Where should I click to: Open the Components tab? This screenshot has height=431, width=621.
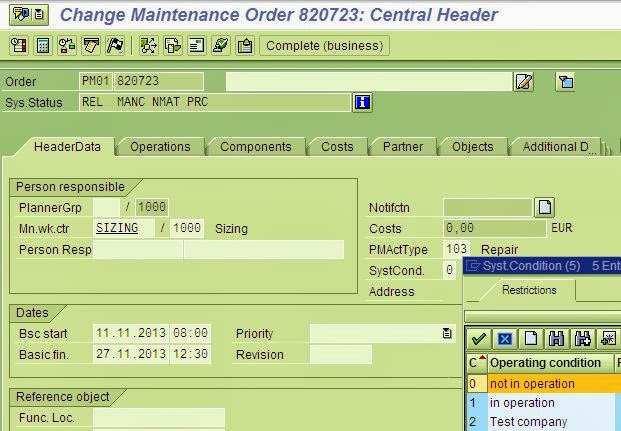tap(256, 147)
